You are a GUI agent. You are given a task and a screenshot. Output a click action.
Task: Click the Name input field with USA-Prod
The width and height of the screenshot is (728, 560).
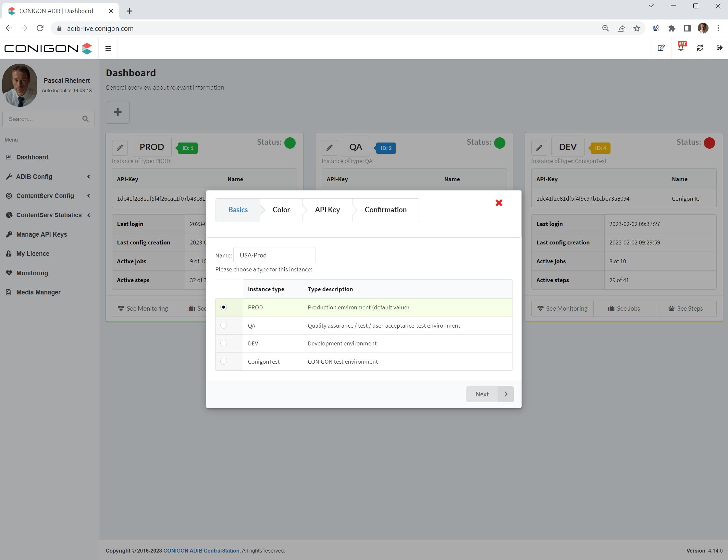[x=274, y=255]
